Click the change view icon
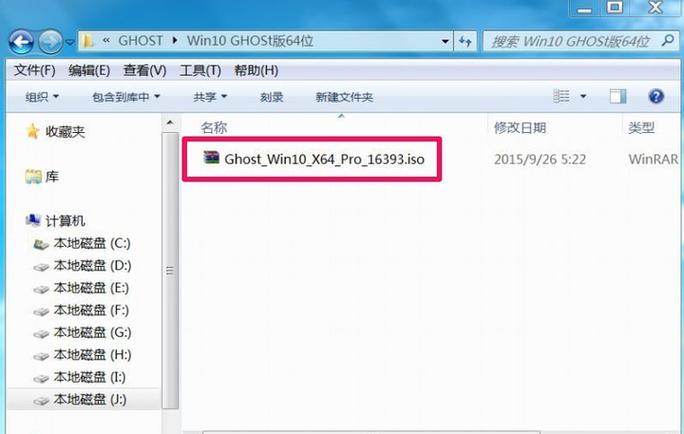The height and width of the screenshot is (434, 684). 561,96
